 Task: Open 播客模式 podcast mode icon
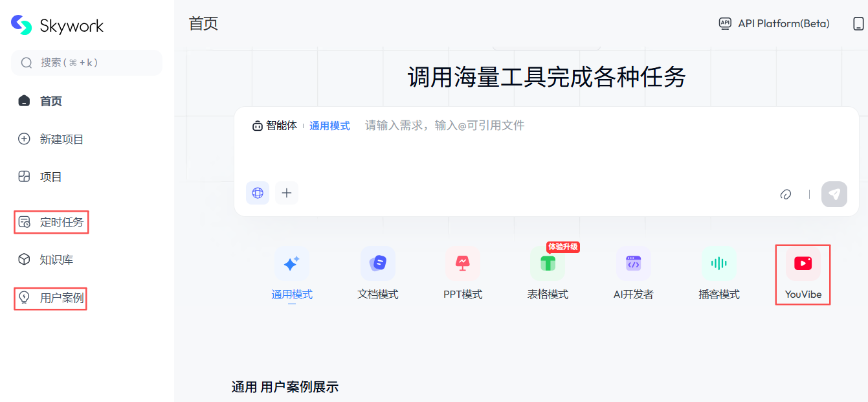point(718,263)
